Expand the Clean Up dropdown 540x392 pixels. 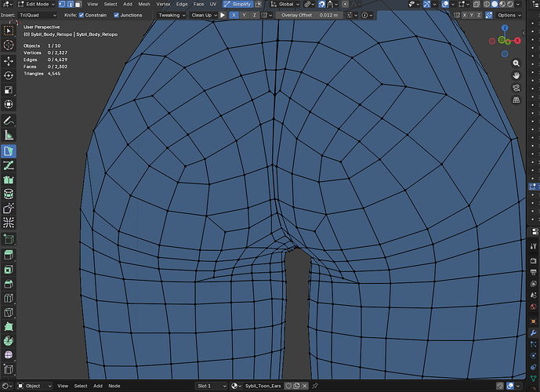click(205, 15)
